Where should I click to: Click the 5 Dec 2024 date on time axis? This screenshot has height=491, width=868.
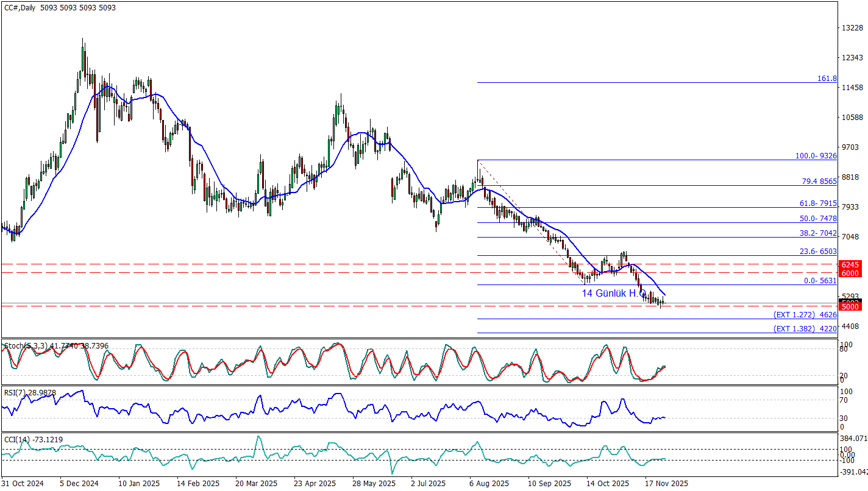(80, 483)
